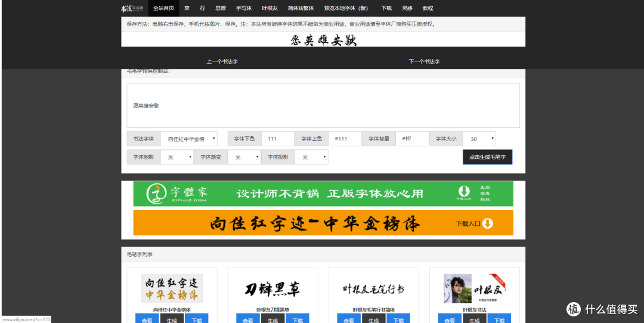
Task: Click 查看 under 向佳红中华金榜体
Action: coord(147,319)
